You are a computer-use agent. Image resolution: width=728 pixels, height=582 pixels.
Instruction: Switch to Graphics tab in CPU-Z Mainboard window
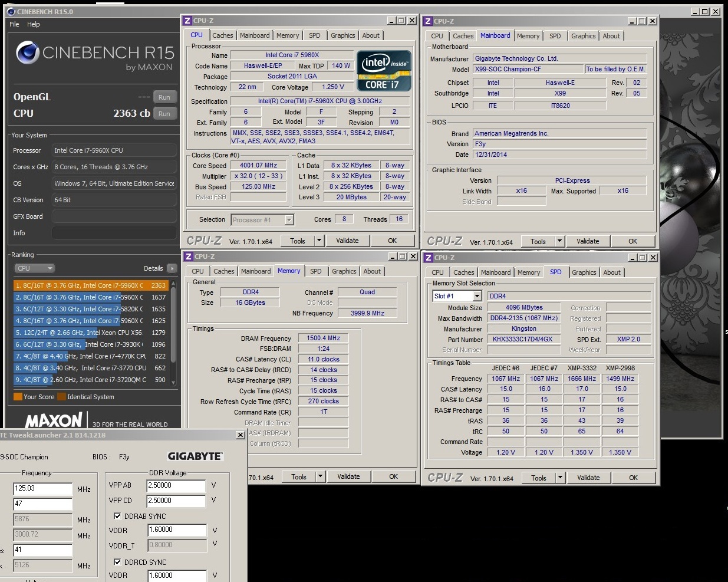pos(584,36)
